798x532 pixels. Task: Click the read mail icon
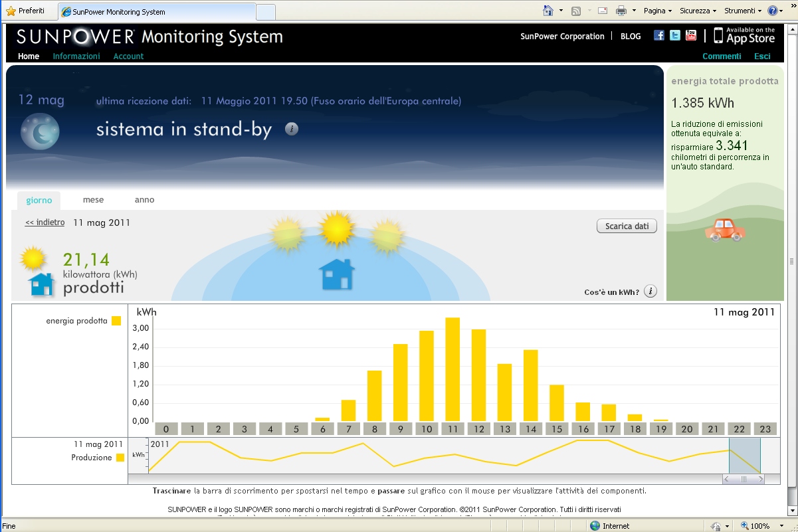point(603,11)
